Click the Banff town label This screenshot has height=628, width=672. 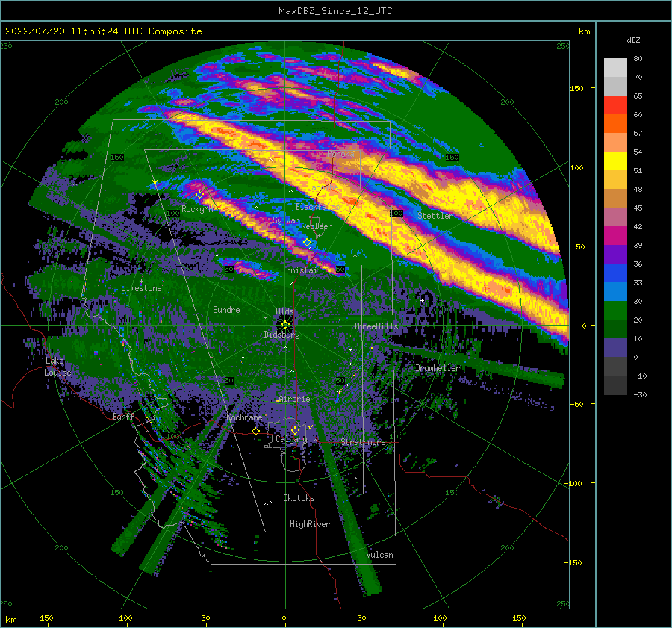coord(123,416)
